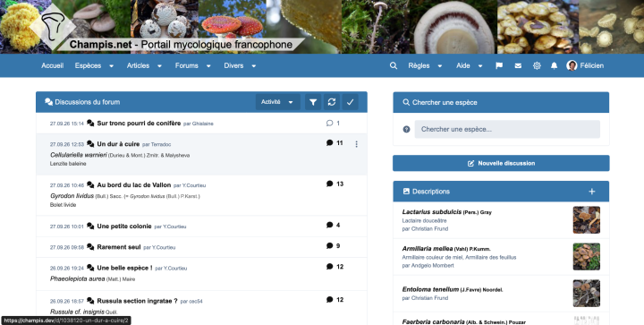Viewport: 644px width, 325px height.
Task: Click Discussions du forum header icon
Action: [48, 102]
